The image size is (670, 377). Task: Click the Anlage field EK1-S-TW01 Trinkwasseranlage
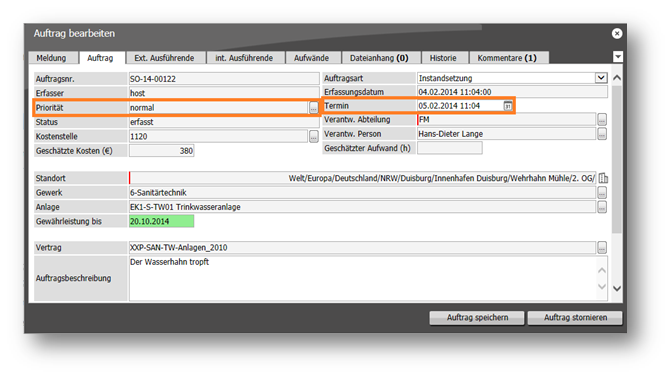point(362,207)
